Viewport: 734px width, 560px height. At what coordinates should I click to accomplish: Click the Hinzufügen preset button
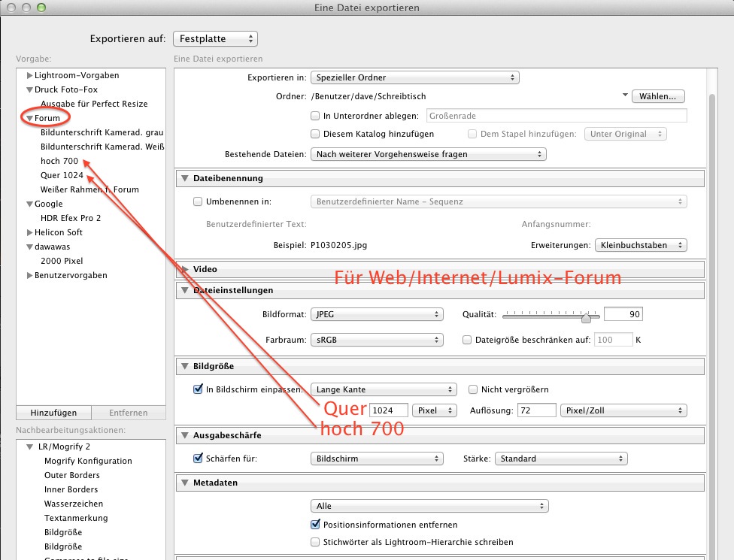[53, 413]
